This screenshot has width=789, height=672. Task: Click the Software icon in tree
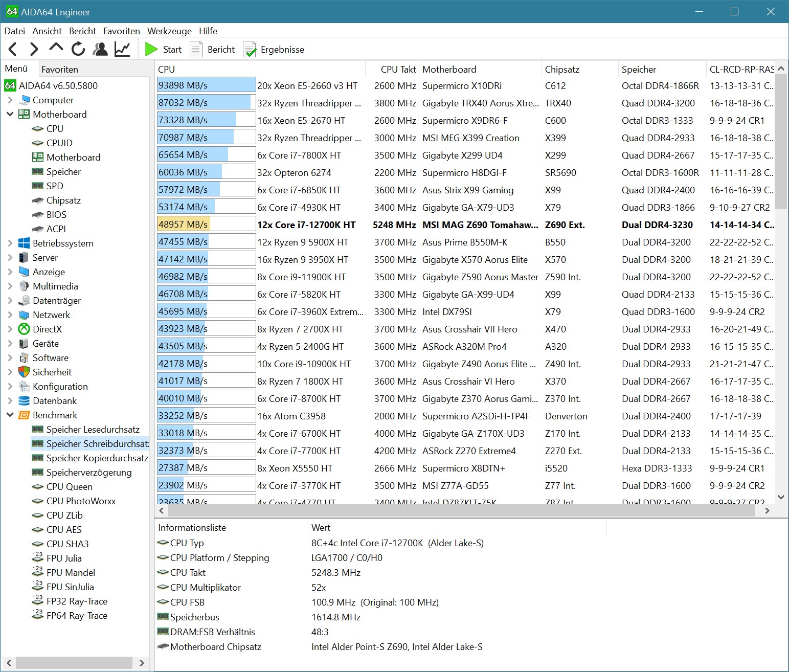tap(24, 357)
